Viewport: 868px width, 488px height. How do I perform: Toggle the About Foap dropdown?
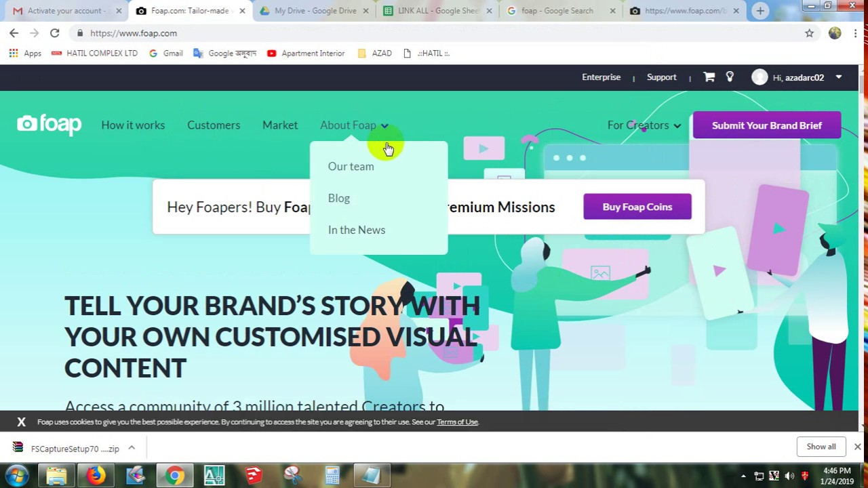[x=354, y=125]
